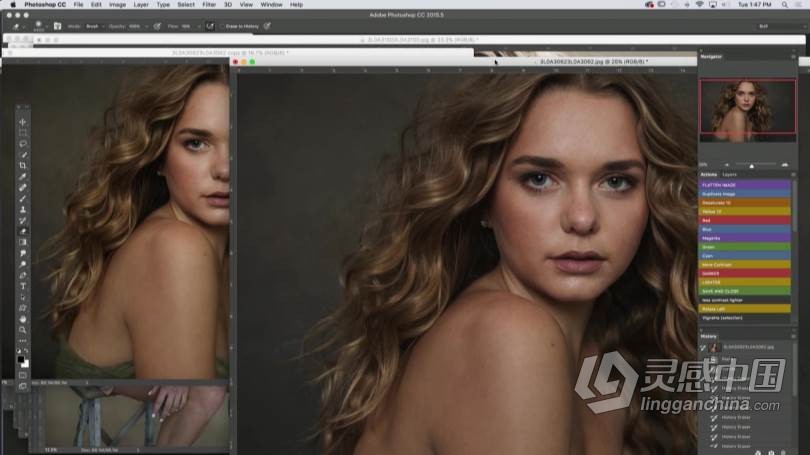Click the Navigator zoom slider handle
Image resolution: width=810 pixels, height=455 pixels.
coord(752,165)
